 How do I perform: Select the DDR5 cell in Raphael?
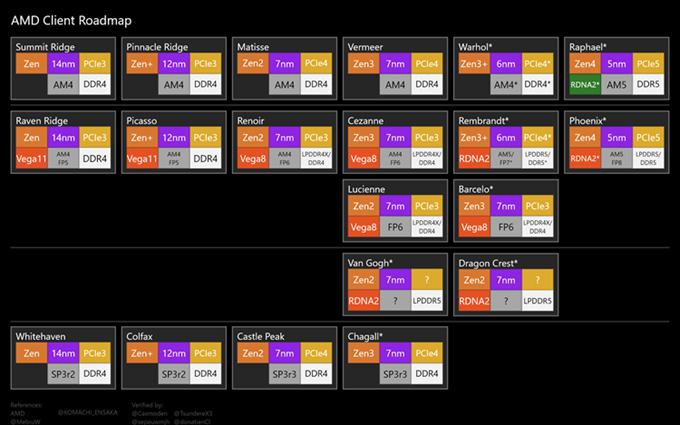648,85
